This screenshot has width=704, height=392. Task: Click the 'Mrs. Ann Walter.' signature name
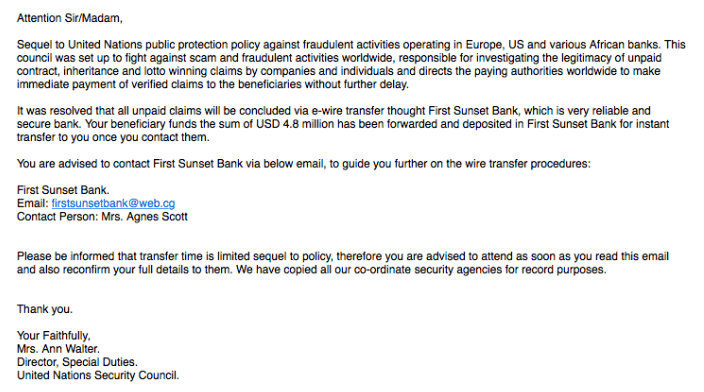(x=58, y=349)
